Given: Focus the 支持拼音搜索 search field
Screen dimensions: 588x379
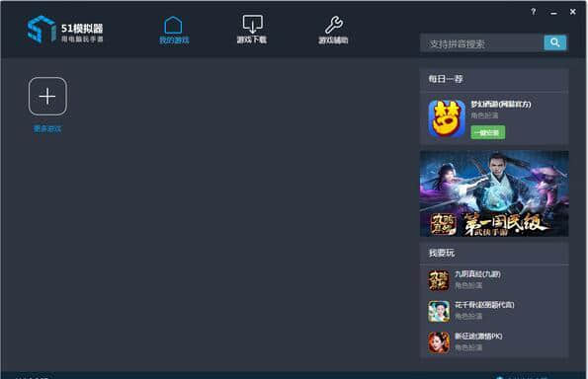Looking at the screenshot, I should point(482,43).
